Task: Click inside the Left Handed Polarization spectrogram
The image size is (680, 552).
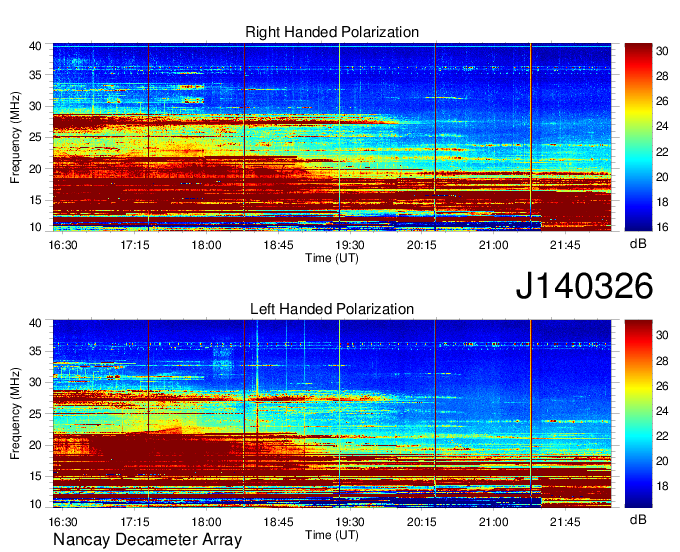Action: tap(332, 414)
